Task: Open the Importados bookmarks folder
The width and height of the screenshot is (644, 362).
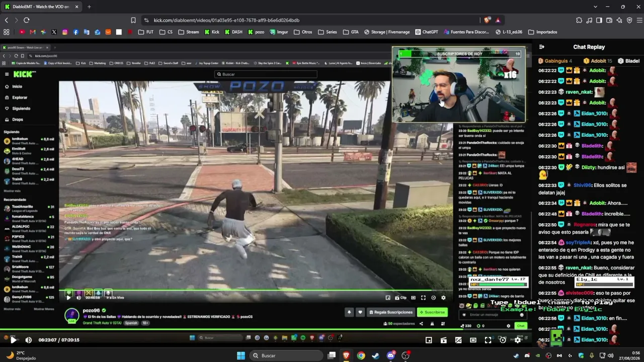Action: click(542, 32)
